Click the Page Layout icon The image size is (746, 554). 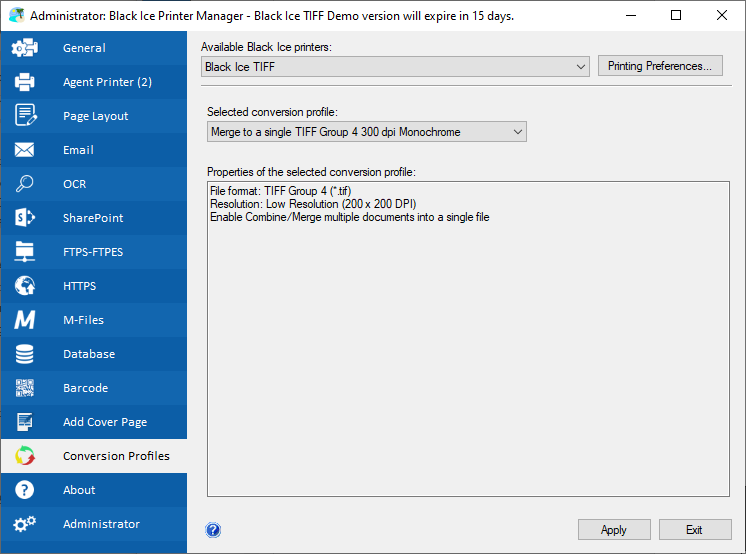25,116
